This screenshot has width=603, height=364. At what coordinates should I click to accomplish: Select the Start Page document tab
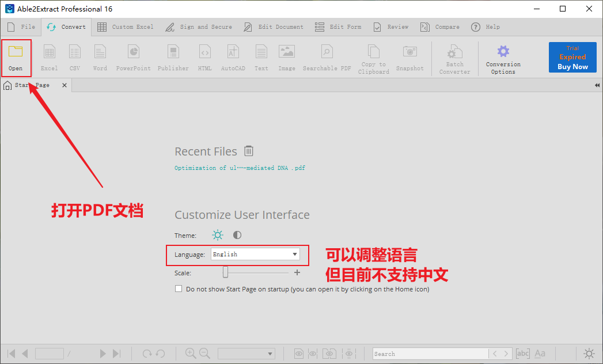(x=36, y=85)
